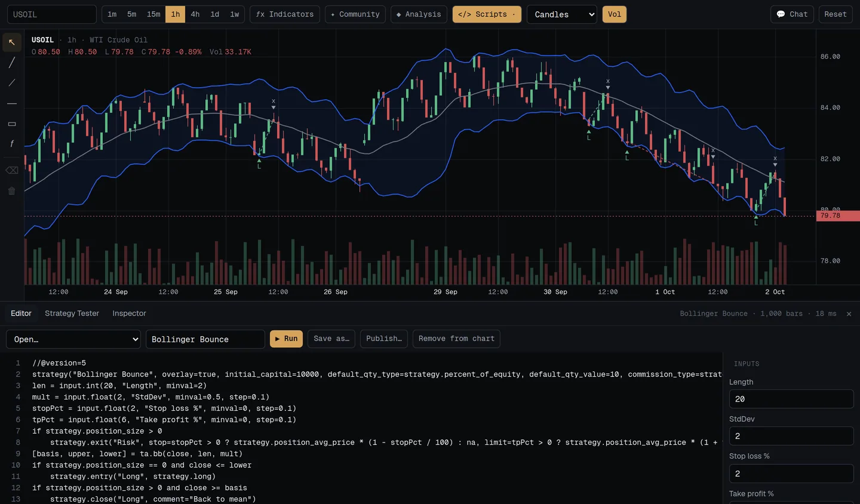Click the "//@version=5" code line
The image size is (860, 504).
(x=59, y=363)
